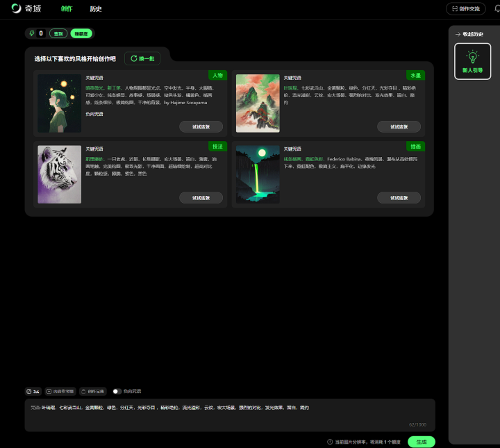Click 签到 daily check-in button
This screenshot has width=500, height=448.
click(58, 33)
